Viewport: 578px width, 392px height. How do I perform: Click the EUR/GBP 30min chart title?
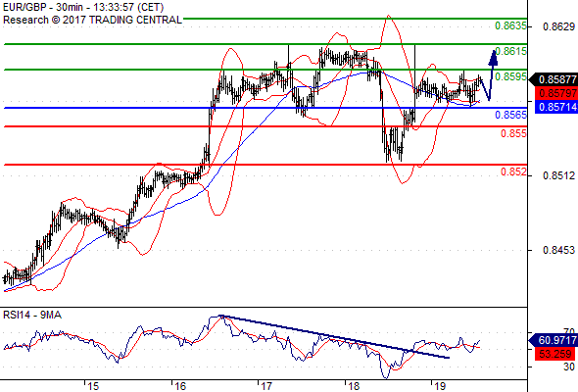(x=83, y=8)
